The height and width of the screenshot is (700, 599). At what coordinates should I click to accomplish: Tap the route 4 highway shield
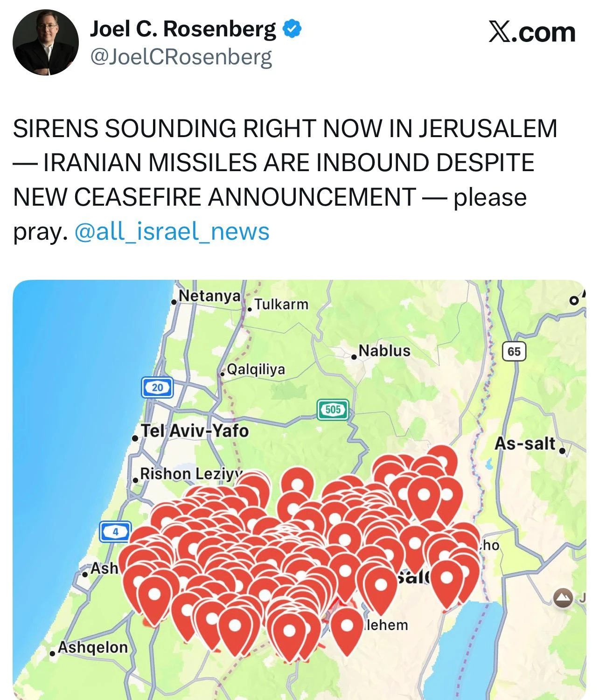[x=115, y=532]
